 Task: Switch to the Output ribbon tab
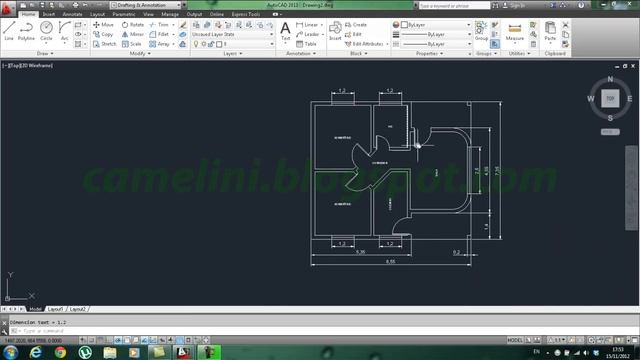tap(194, 14)
